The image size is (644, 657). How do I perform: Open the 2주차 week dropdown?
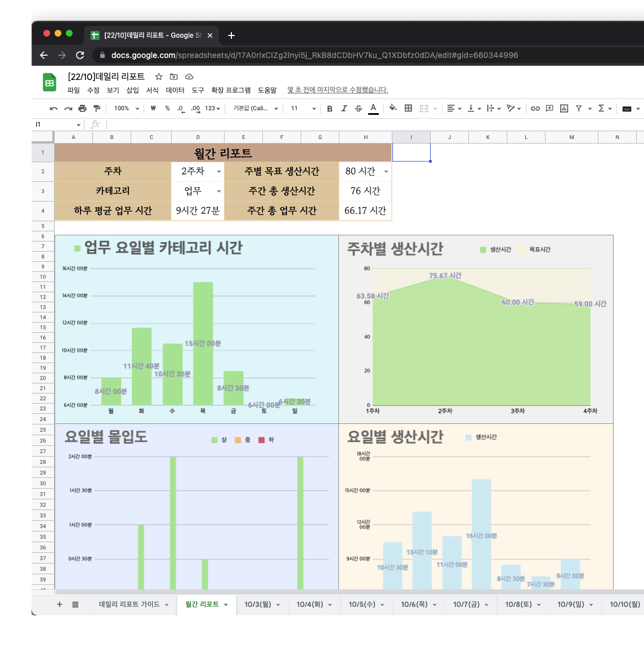click(219, 171)
